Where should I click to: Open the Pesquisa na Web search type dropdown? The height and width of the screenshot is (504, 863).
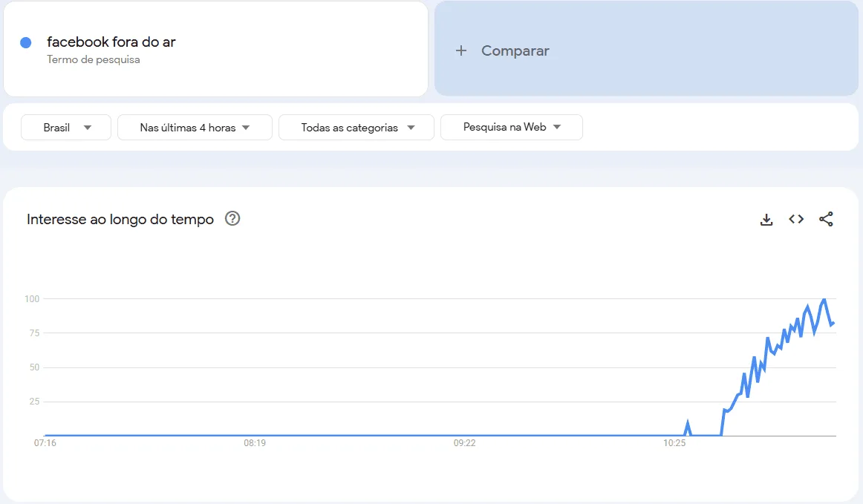pyautogui.click(x=512, y=127)
